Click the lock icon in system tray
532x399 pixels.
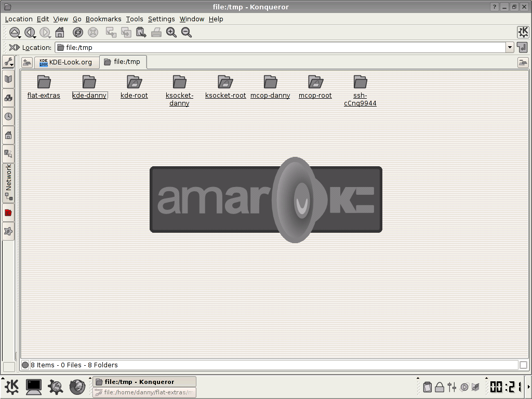(x=440, y=387)
